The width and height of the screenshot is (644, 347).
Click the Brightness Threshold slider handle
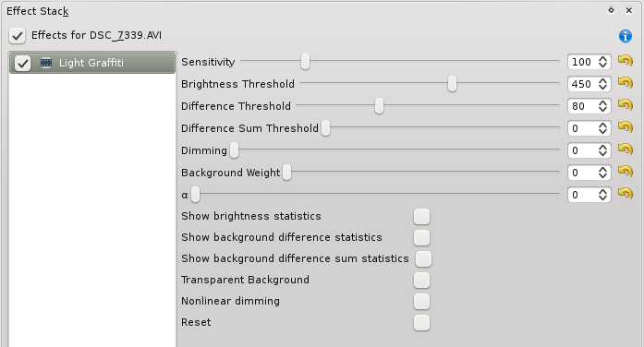[452, 84]
